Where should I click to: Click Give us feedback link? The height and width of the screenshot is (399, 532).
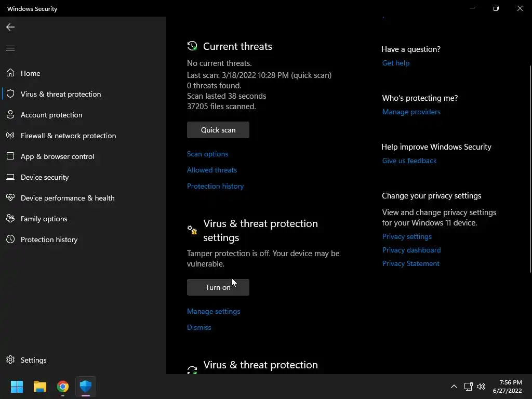[x=409, y=161]
